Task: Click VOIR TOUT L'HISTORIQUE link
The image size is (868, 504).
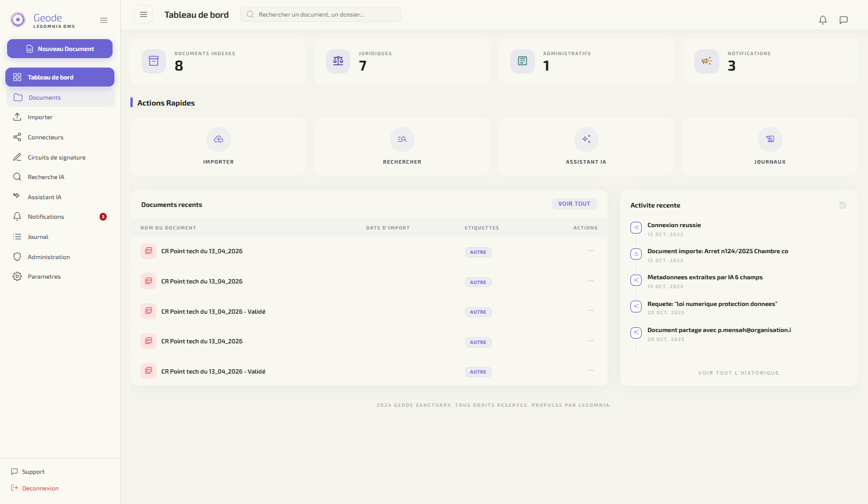Action: pos(738,373)
